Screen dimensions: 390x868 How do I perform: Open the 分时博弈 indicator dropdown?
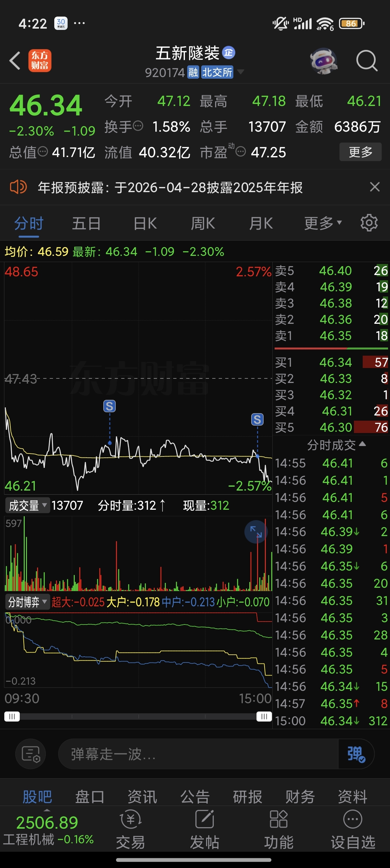28,602
